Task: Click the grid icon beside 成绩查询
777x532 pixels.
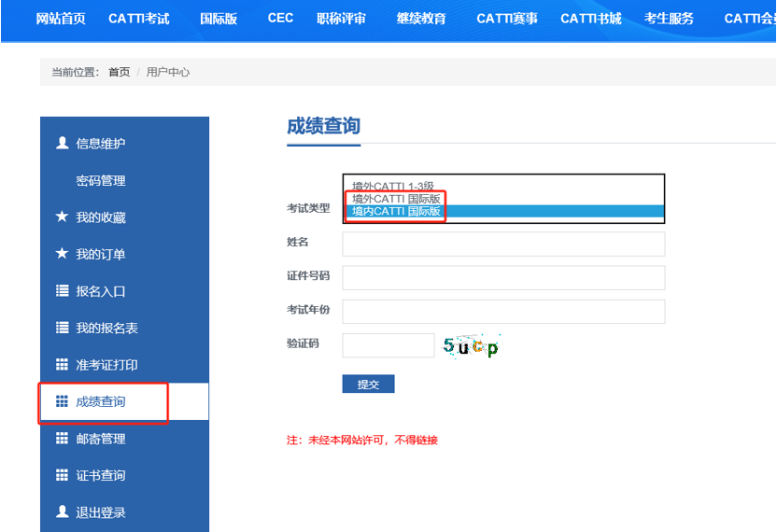Action: [x=62, y=401]
